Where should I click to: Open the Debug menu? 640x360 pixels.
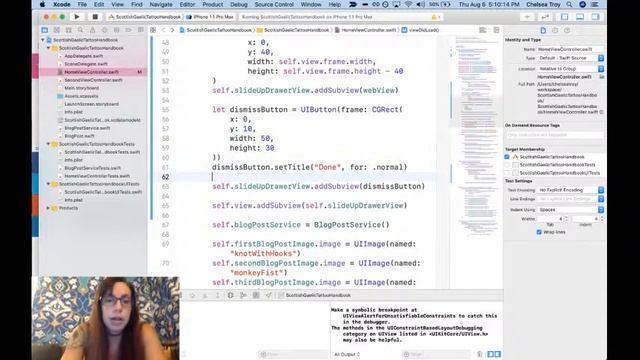click(x=239, y=4)
